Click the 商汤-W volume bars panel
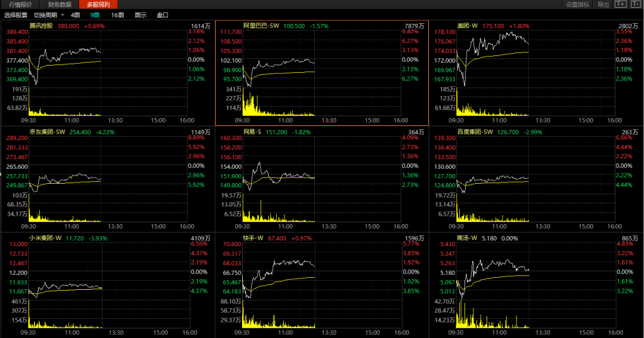 tap(536, 314)
